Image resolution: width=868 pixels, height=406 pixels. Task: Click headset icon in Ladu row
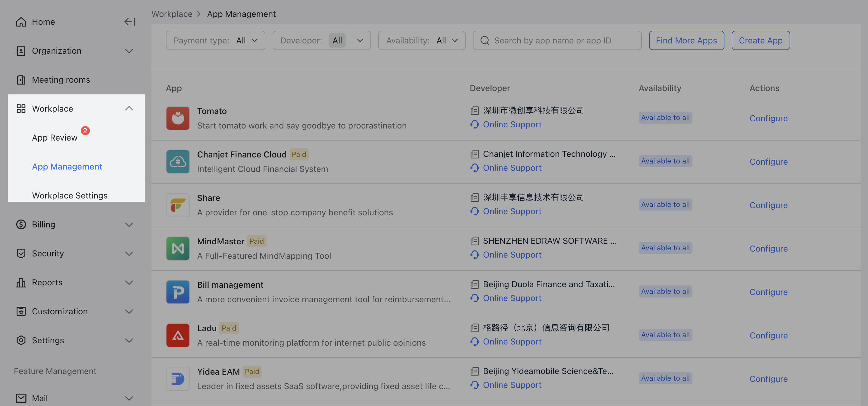coord(475,342)
